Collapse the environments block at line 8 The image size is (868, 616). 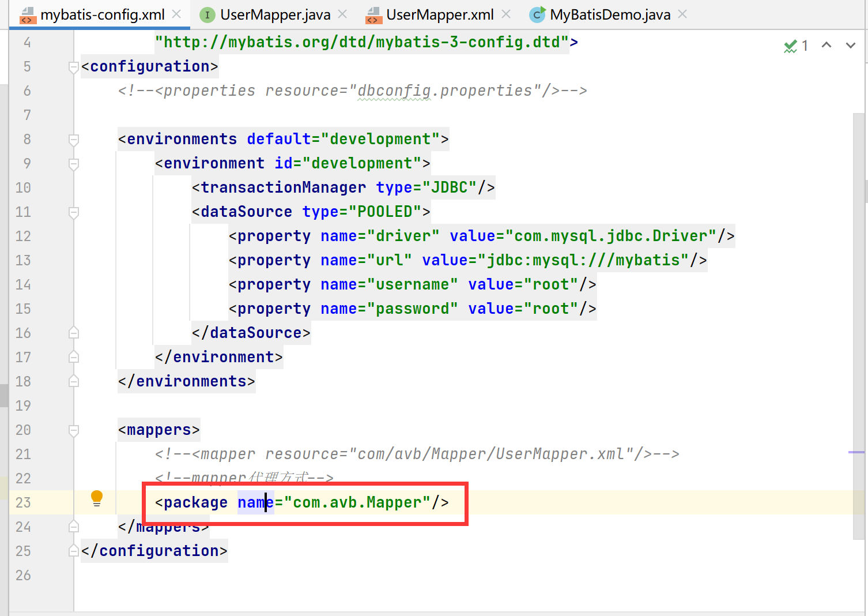pos(74,140)
